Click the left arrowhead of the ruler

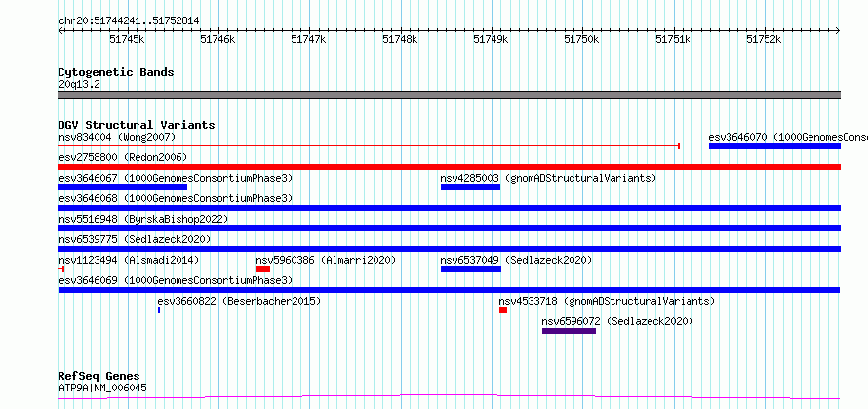[x=60, y=31]
